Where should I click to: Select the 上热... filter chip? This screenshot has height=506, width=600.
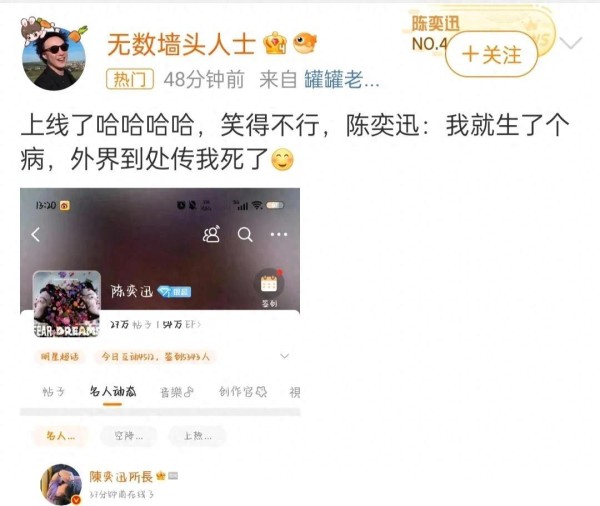[x=197, y=436]
